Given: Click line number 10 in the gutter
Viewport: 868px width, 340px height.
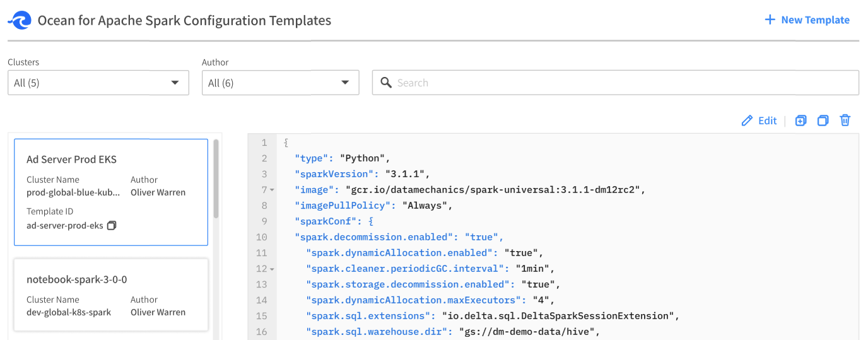Looking at the screenshot, I should 262,237.
